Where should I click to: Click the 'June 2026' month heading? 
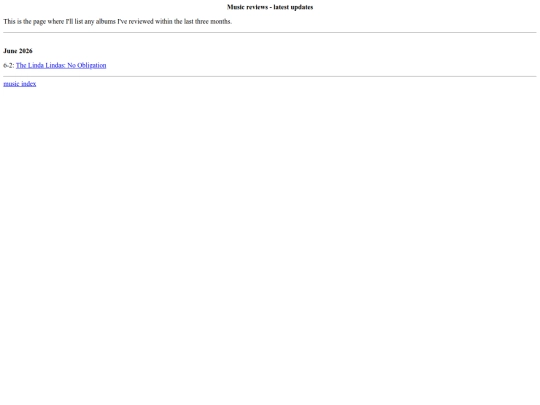click(18, 51)
